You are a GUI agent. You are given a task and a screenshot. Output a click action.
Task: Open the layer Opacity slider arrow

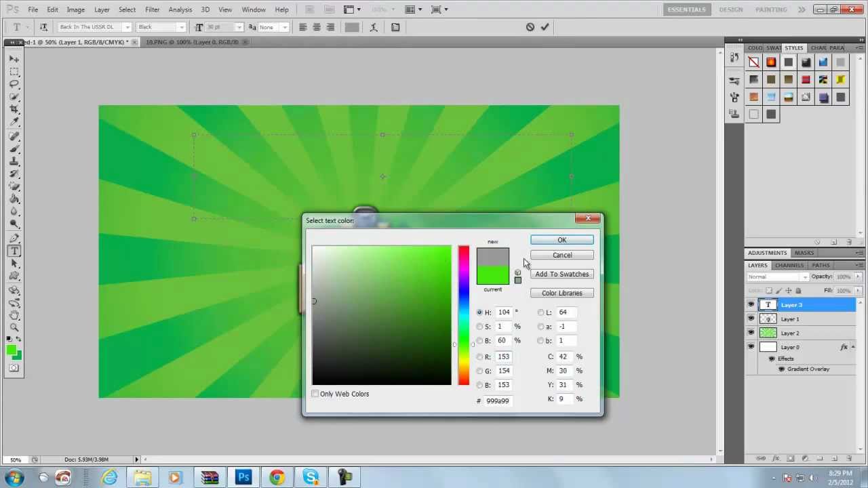[x=857, y=277]
